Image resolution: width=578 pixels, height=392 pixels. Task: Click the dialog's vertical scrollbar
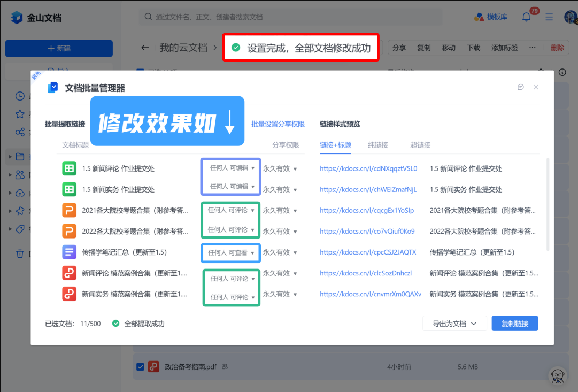(x=547, y=203)
